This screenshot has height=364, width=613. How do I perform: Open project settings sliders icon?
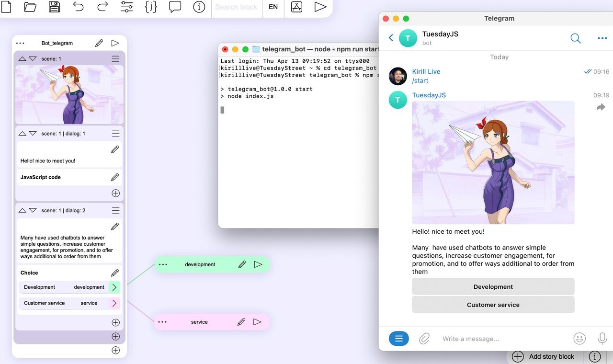(x=127, y=7)
